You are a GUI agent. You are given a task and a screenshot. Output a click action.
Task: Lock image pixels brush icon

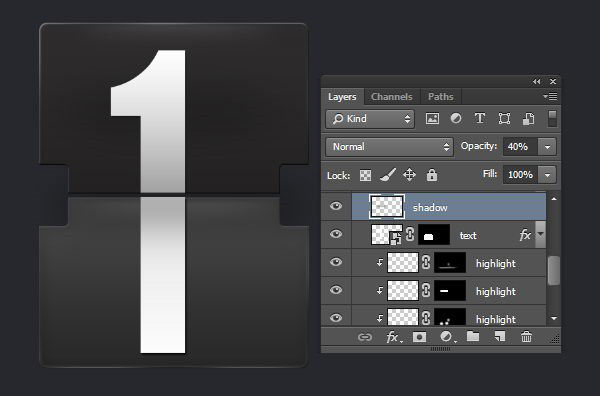coord(387,175)
